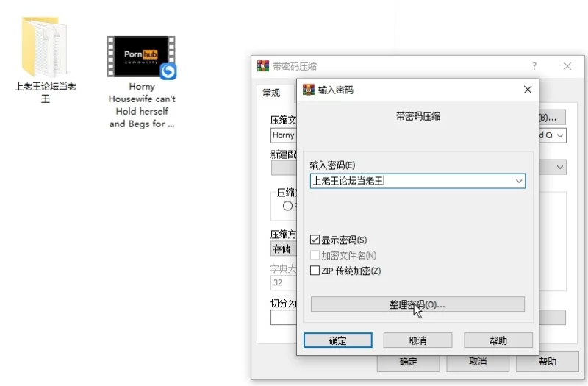Close the 带密码压缩 back window
This screenshot has width=588, height=386.
pos(567,66)
